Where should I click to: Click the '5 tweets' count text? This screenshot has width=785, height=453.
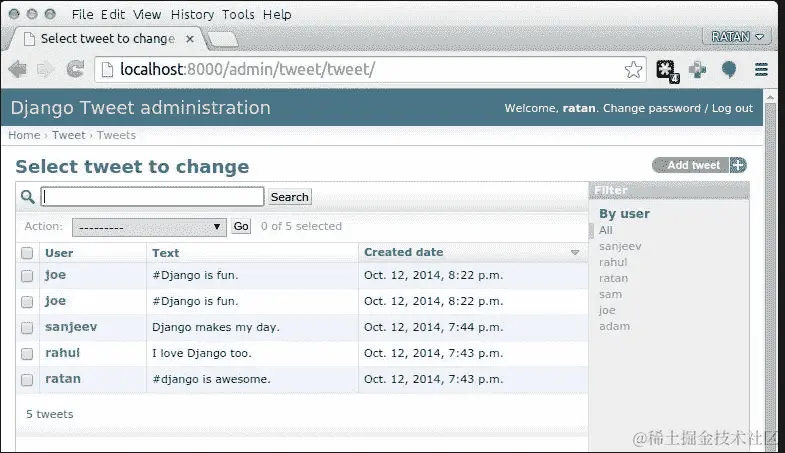point(50,414)
